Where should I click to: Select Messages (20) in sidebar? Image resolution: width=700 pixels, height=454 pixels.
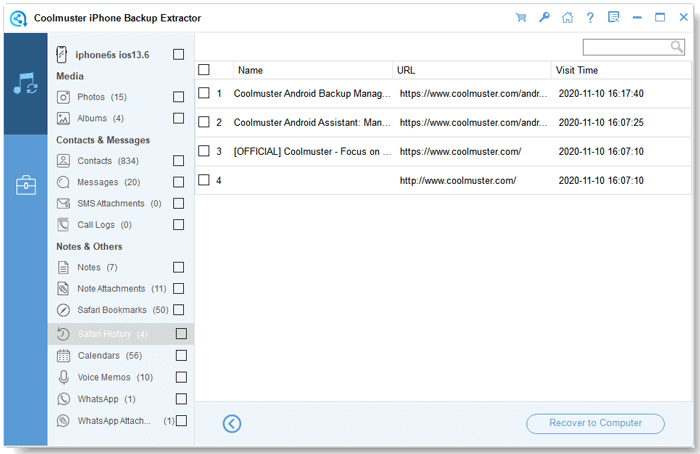pyautogui.click(x=108, y=182)
